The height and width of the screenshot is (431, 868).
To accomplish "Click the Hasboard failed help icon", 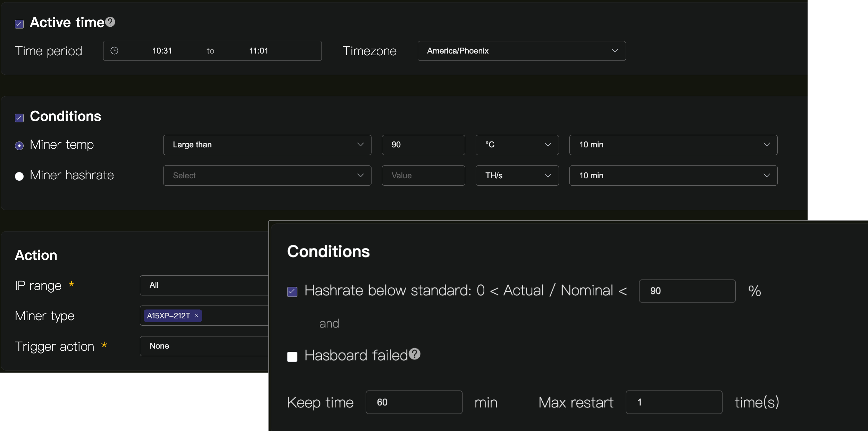I will pos(414,354).
